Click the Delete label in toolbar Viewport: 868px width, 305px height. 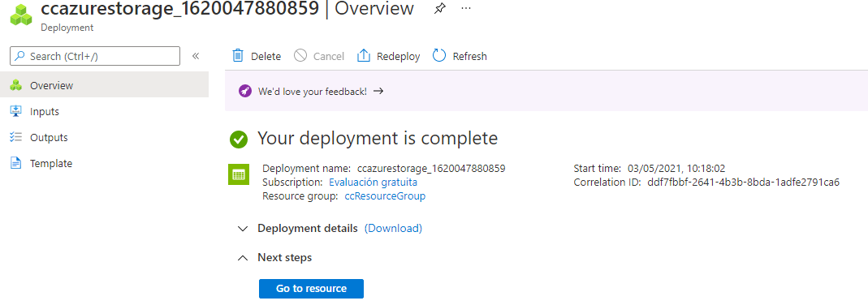pos(266,56)
